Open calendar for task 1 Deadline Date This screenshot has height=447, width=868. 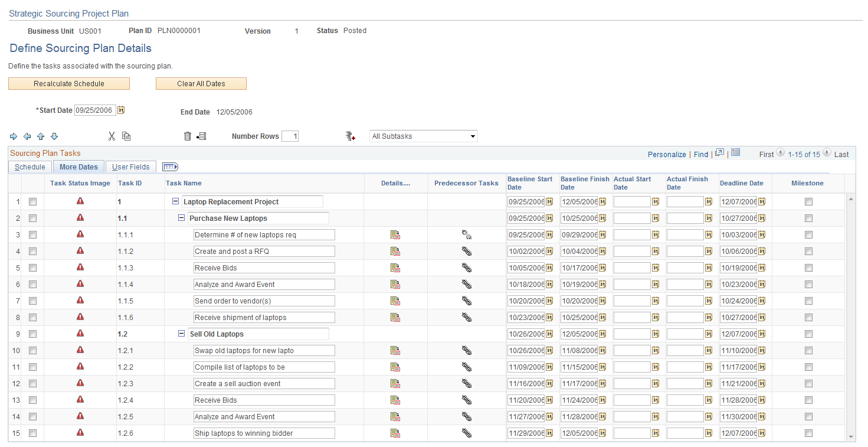click(x=761, y=201)
